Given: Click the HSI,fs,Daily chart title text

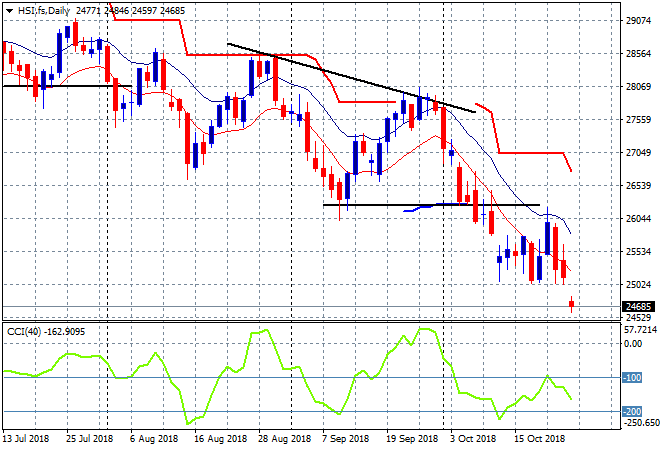Looking at the screenshot, I should (44, 11).
